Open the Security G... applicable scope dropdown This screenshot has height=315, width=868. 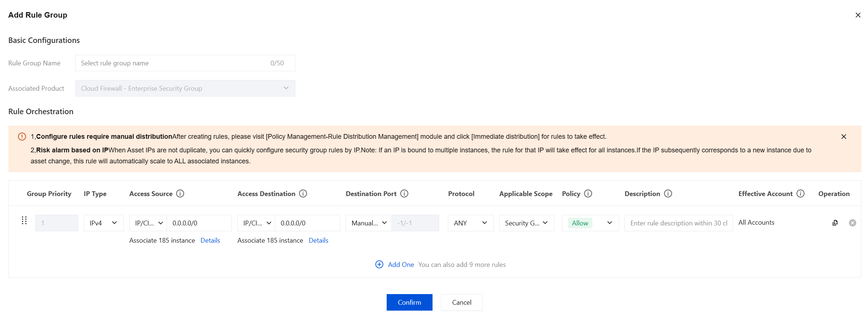(x=526, y=223)
